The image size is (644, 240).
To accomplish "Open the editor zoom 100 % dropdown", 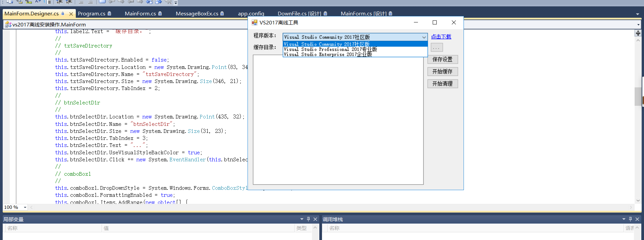I will [x=25, y=207].
